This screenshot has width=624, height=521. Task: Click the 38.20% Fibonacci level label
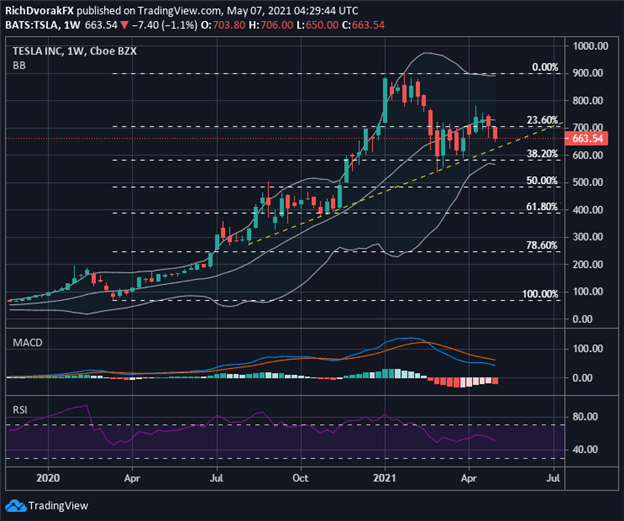(x=542, y=154)
